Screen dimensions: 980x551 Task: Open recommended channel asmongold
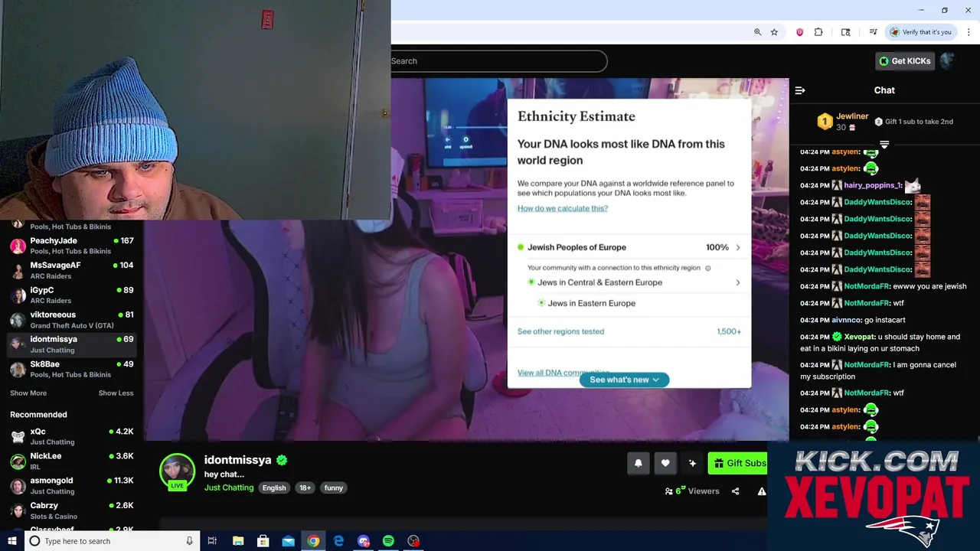point(71,485)
